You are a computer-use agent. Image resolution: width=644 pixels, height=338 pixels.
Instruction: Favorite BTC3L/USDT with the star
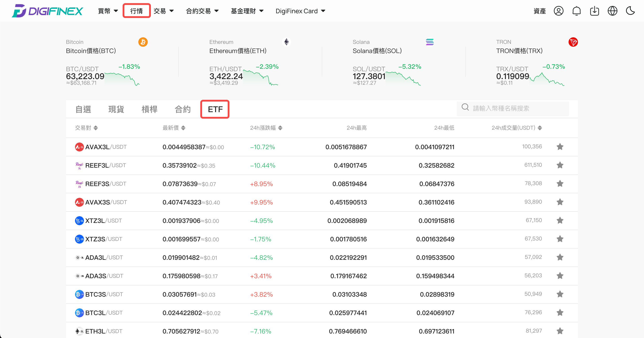(560, 312)
